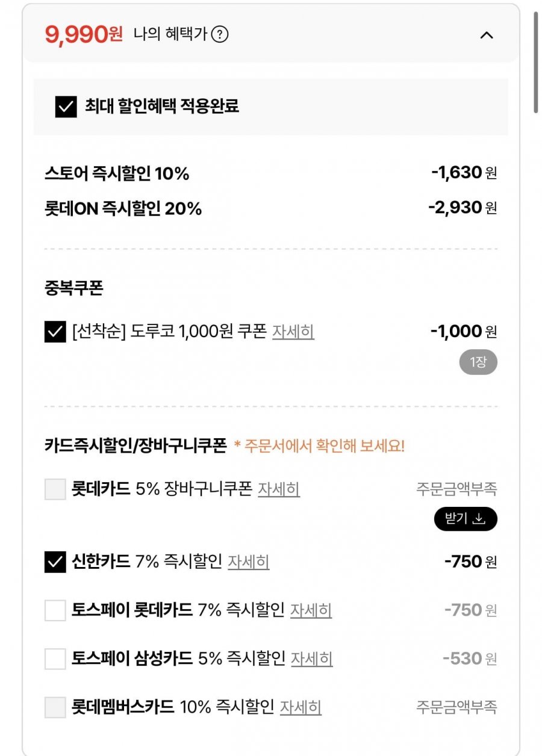This screenshot has height=756, width=542.
Task: Click the help question mark icon next to 나의 혜택가
Action: (x=220, y=35)
